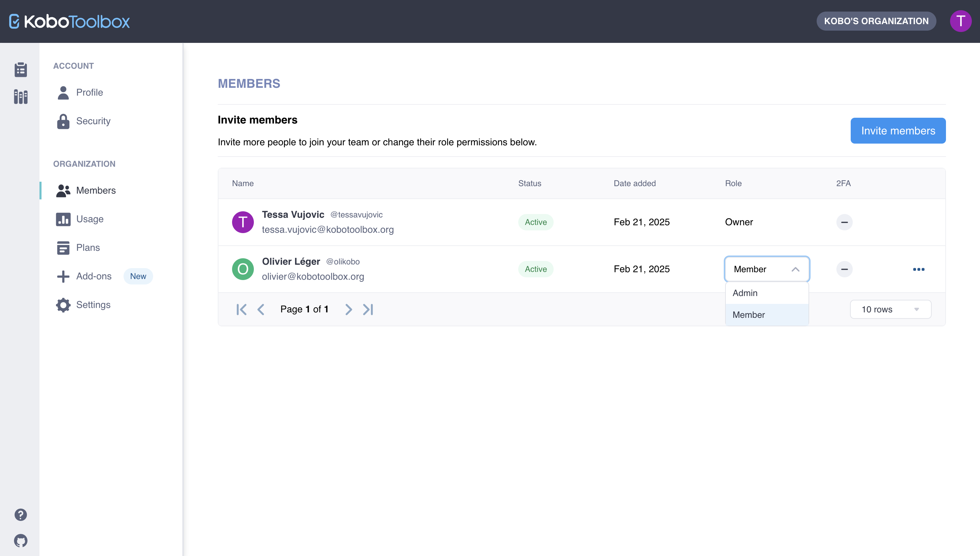Click the Status column header
980x556 pixels.
click(529, 183)
